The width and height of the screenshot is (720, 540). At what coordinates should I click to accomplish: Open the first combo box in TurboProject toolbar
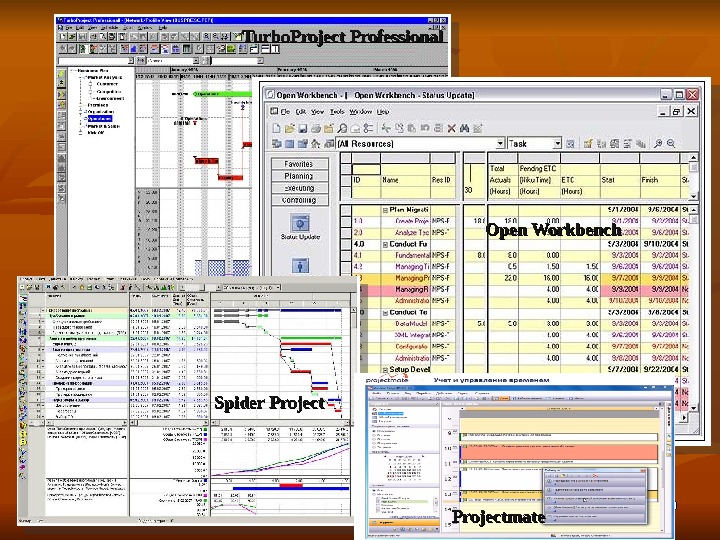coord(130,61)
